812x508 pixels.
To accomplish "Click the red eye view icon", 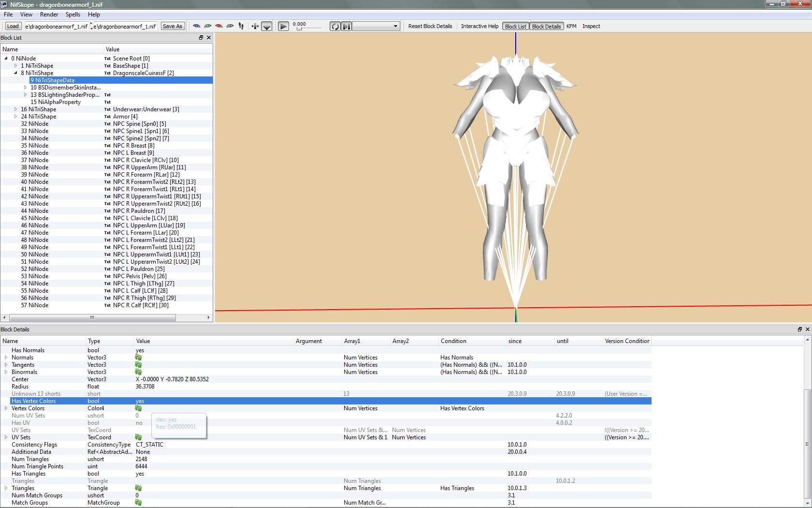I will tap(219, 26).
